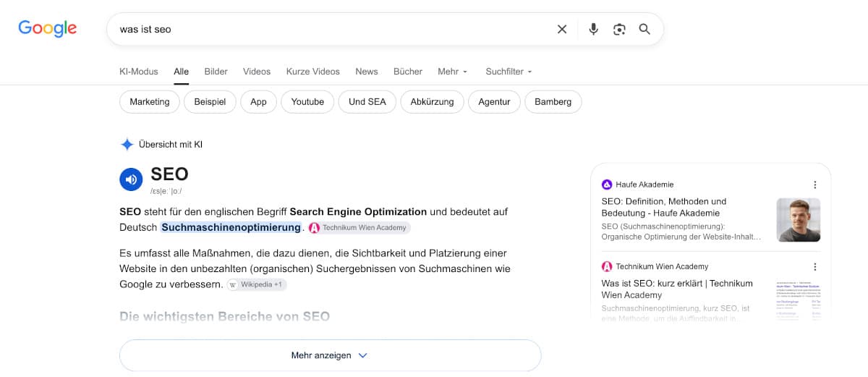Screen dimensions: 868x377
Task: Select the App suggestion chip
Action: (258, 102)
